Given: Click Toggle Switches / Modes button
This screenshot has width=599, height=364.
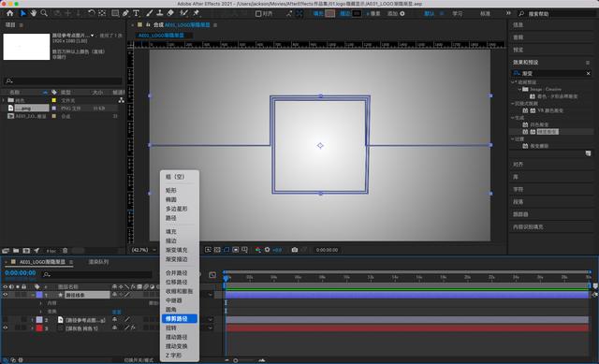Looking at the screenshot, I should pos(139,360).
